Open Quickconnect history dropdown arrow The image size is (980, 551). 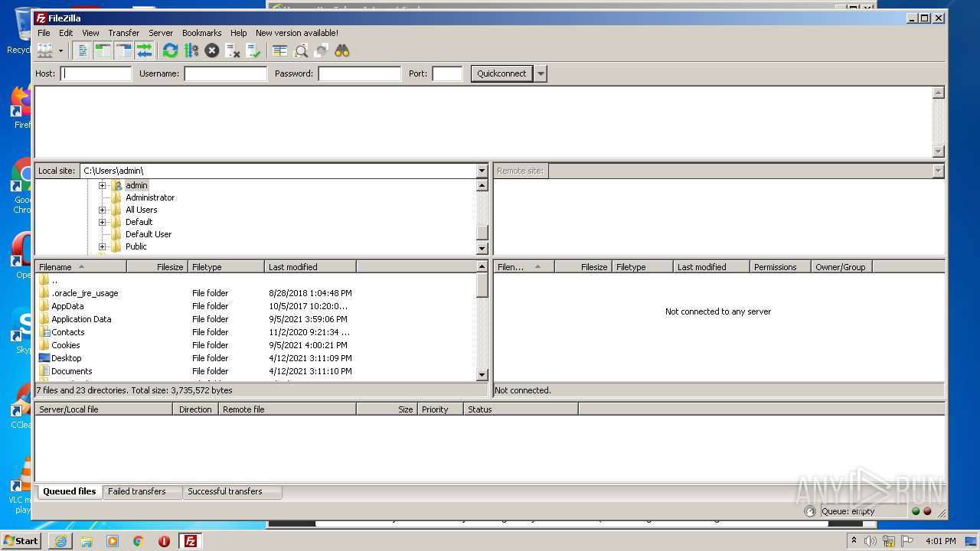tap(541, 73)
